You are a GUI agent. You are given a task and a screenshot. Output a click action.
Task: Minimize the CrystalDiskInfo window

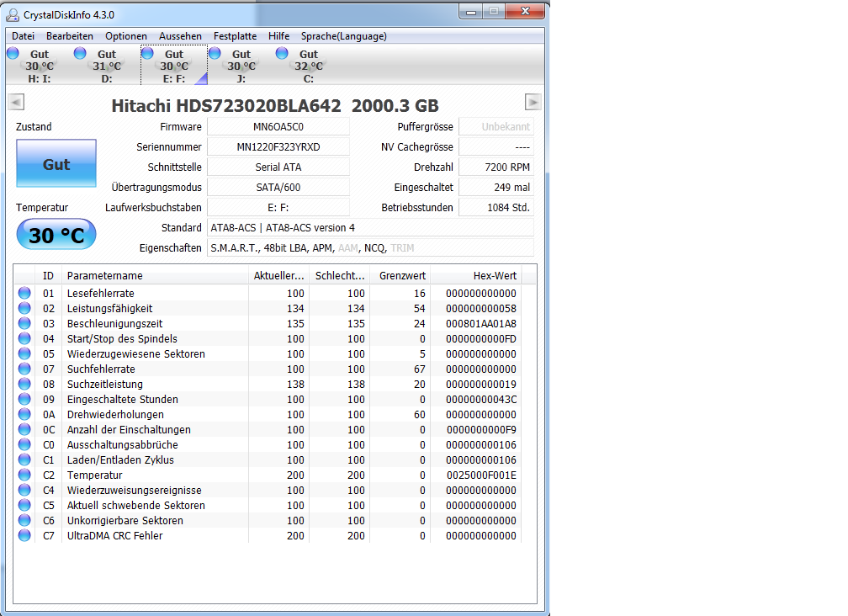tap(470, 11)
